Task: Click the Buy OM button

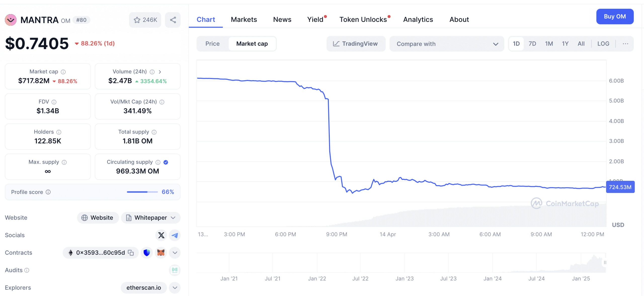Action: [615, 17]
